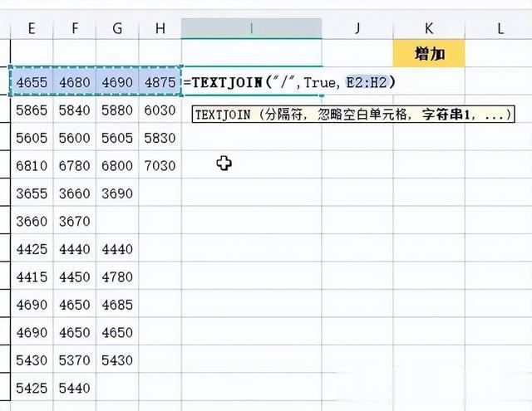Select the 5430 cell in column G
Viewport: 532px width, 411px height.
click(117, 360)
